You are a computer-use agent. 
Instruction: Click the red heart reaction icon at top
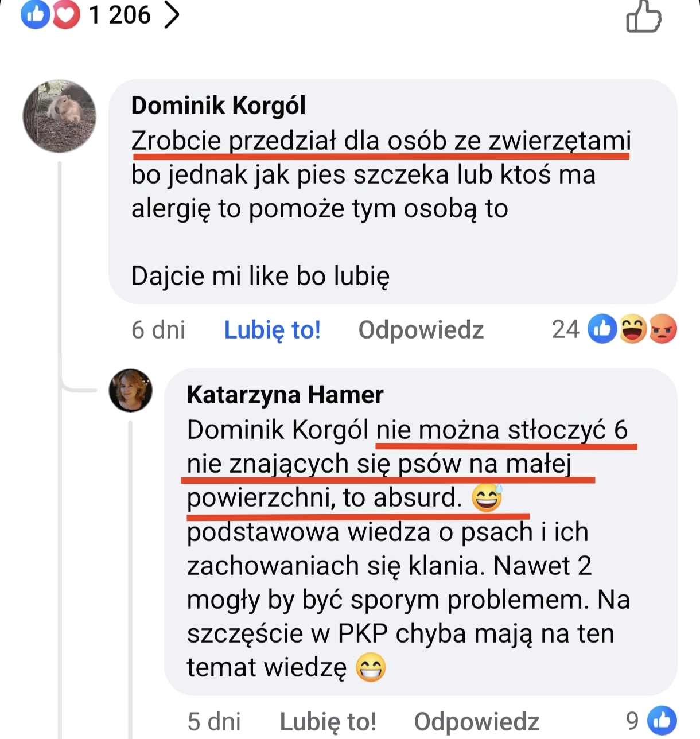[x=66, y=15]
